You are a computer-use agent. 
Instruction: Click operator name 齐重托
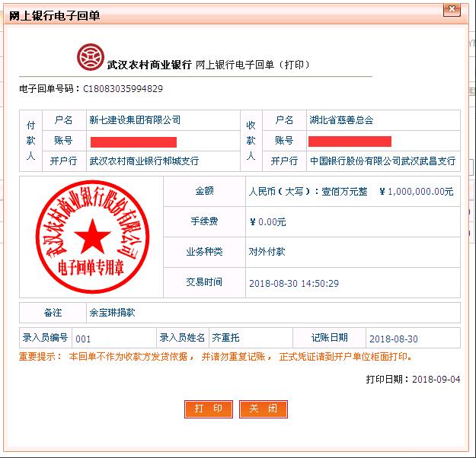tap(226, 338)
